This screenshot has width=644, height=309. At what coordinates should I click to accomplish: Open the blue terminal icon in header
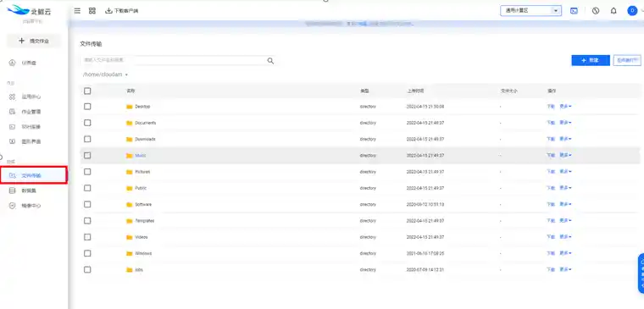[575, 11]
